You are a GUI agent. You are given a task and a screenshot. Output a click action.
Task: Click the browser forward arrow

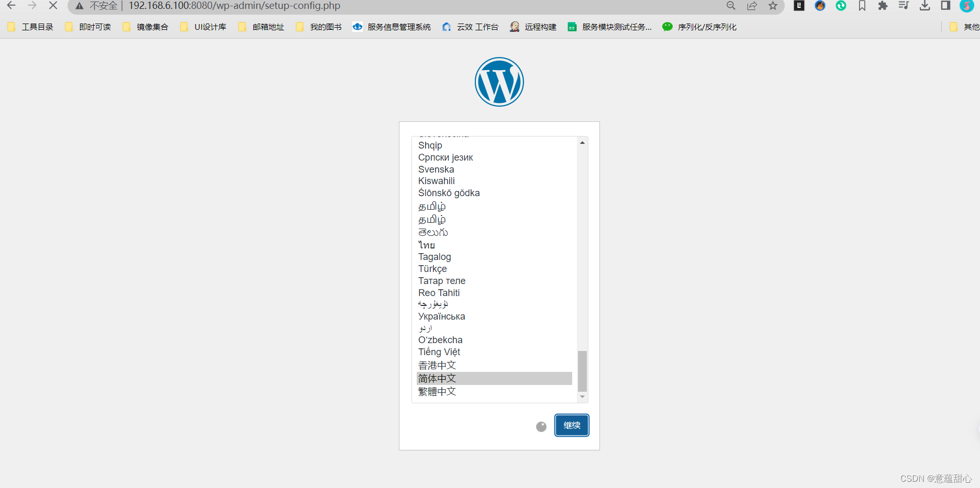click(32, 6)
